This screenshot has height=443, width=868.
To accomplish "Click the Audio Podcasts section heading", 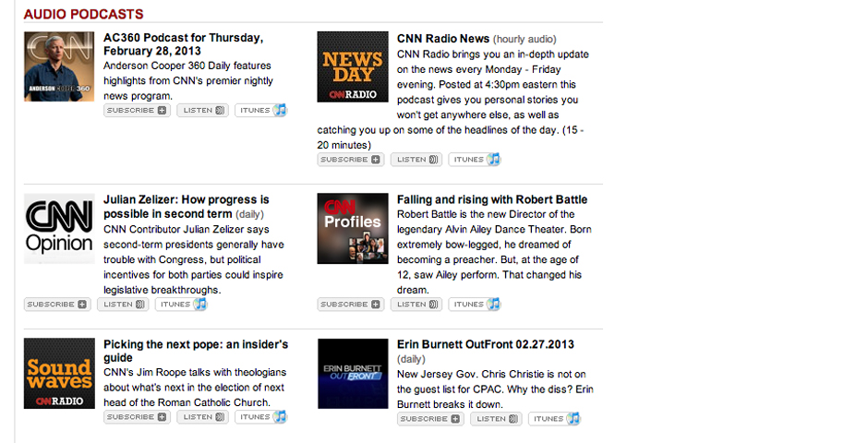I will click(x=84, y=14).
